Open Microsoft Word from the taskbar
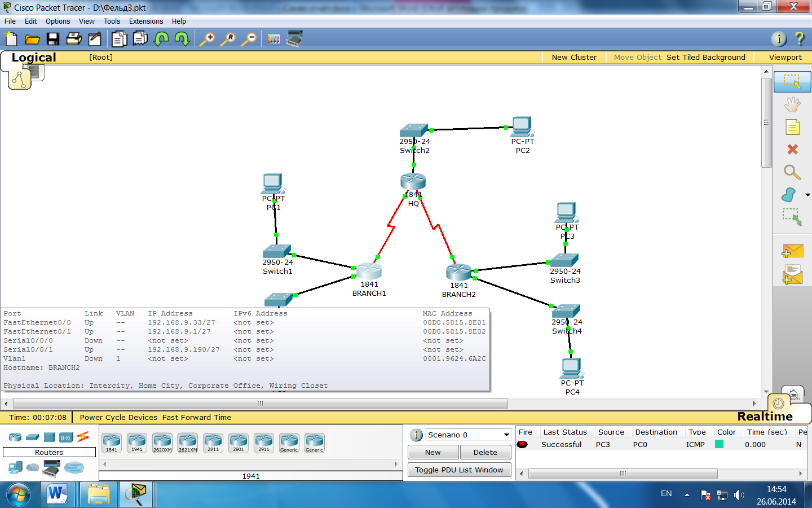Screen dimensions: 812x508 [57, 494]
